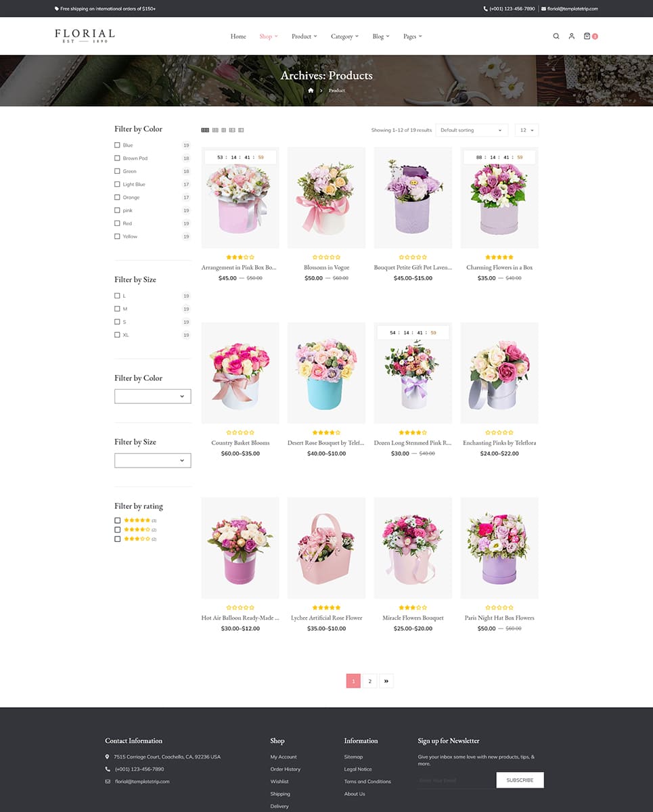This screenshot has width=653, height=812.
Task: Open the Category menu
Action: click(344, 37)
